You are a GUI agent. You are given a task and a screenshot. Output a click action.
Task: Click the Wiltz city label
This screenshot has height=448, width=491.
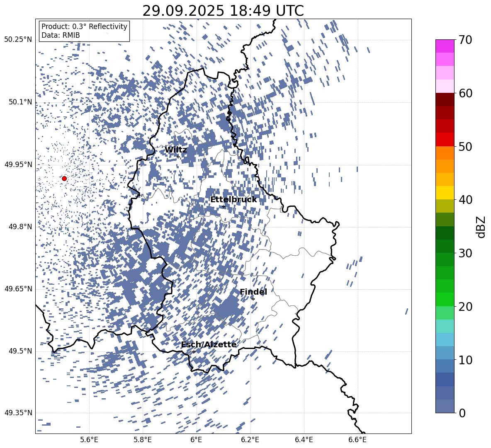[x=176, y=150]
